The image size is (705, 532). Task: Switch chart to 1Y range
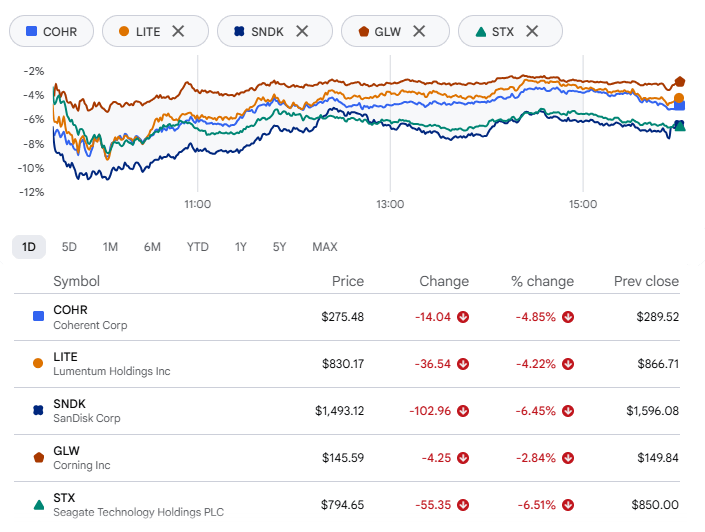pyautogui.click(x=241, y=247)
